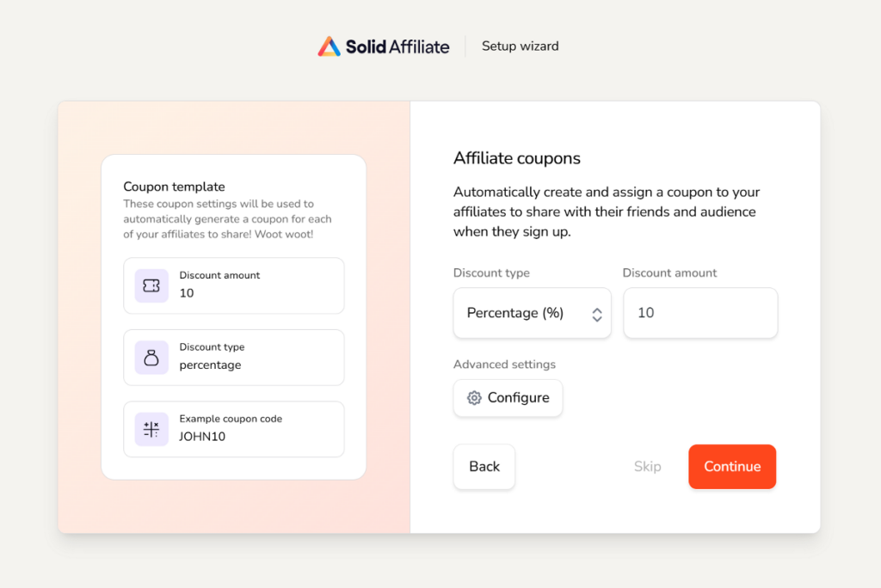The image size is (881, 588).
Task: Click the Discount amount input showing 10
Action: [x=699, y=313]
